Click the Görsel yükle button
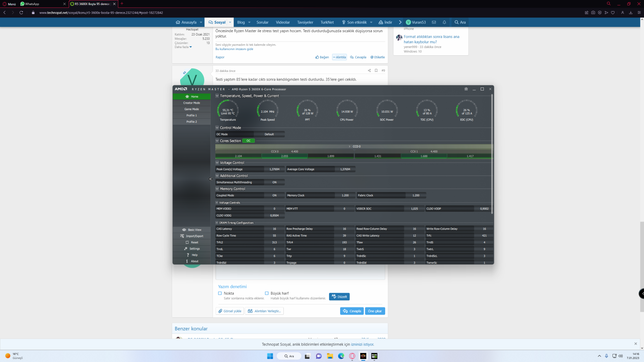 pyautogui.click(x=230, y=311)
